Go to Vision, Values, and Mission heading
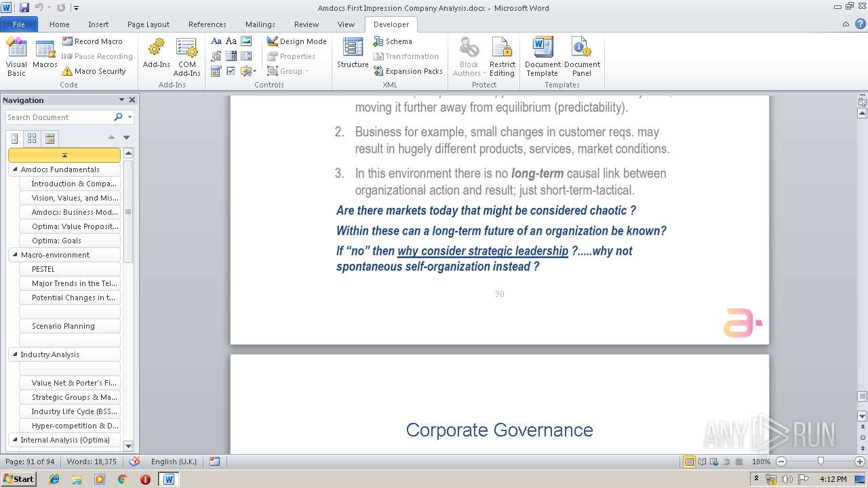 (70, 198)
